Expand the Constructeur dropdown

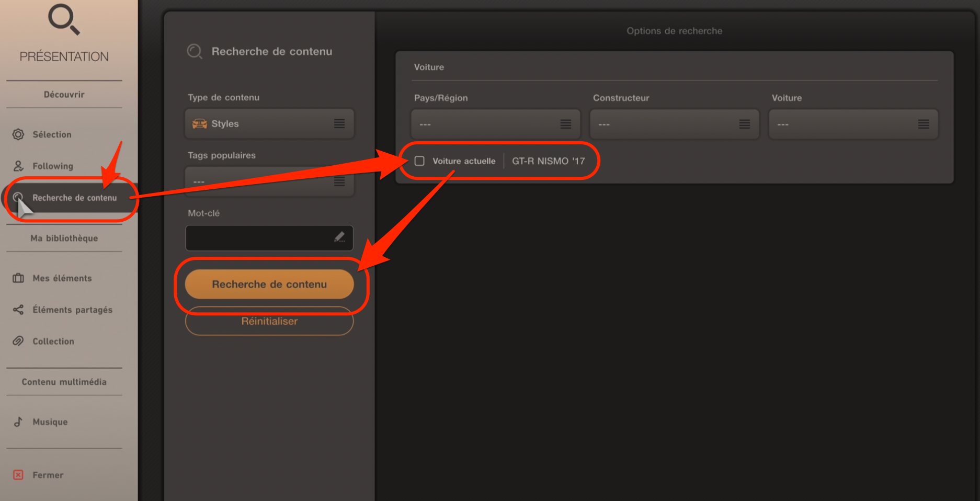tap(674, 124)
